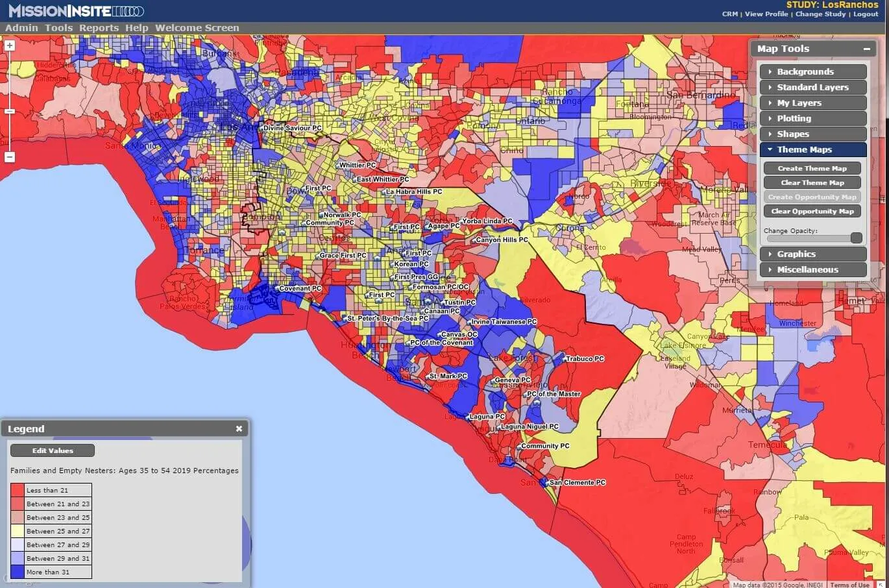The image size is (889, 588).
Task: Click the map zoom in plus button
Action: click(10, 45)
